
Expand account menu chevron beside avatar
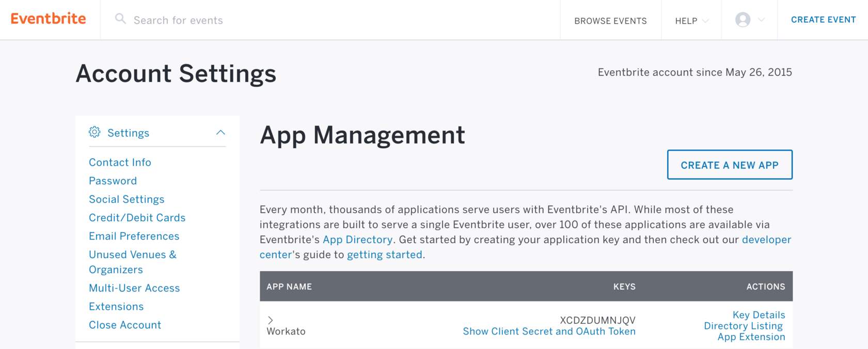tap(761, 20)
